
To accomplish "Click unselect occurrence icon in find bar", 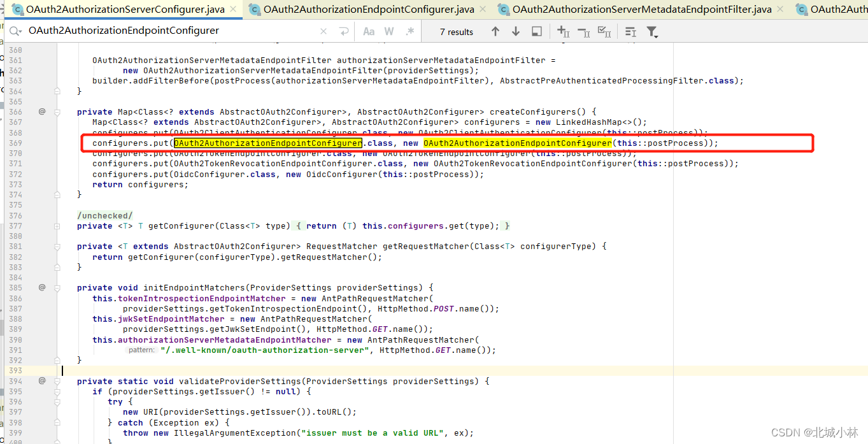I will click(583, 31).
